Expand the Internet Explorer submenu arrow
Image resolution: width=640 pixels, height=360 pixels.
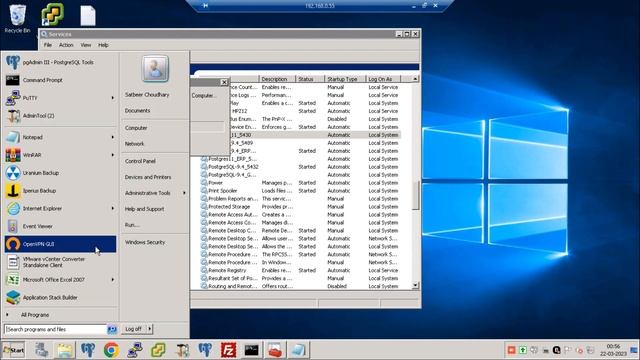[x=113, y=209]
